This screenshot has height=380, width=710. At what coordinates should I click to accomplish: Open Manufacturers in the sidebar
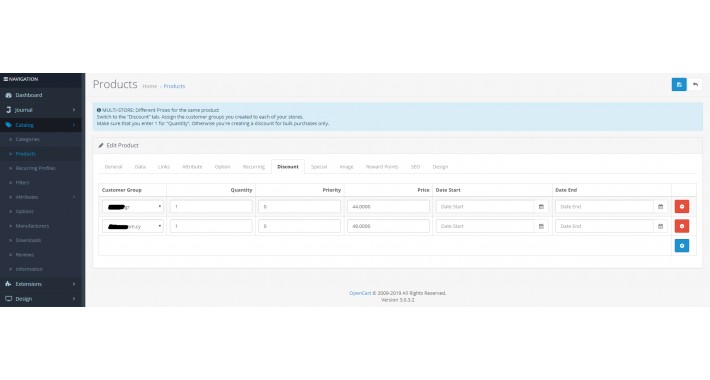32,226
